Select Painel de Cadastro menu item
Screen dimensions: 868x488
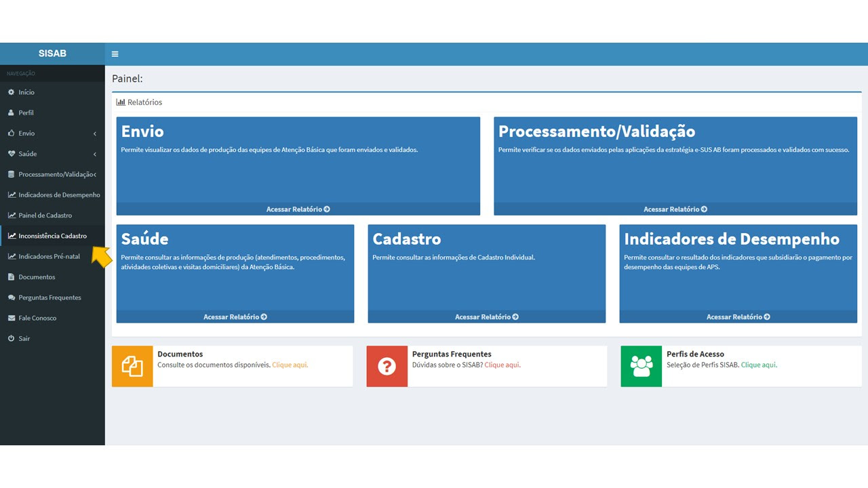point(45,216)
